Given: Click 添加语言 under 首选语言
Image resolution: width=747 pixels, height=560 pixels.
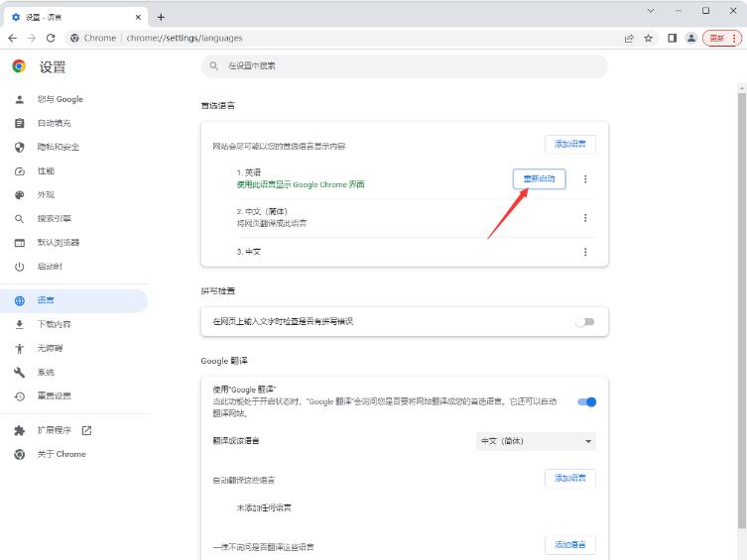Looking at the screenshot, I should [x=569, y=145].
